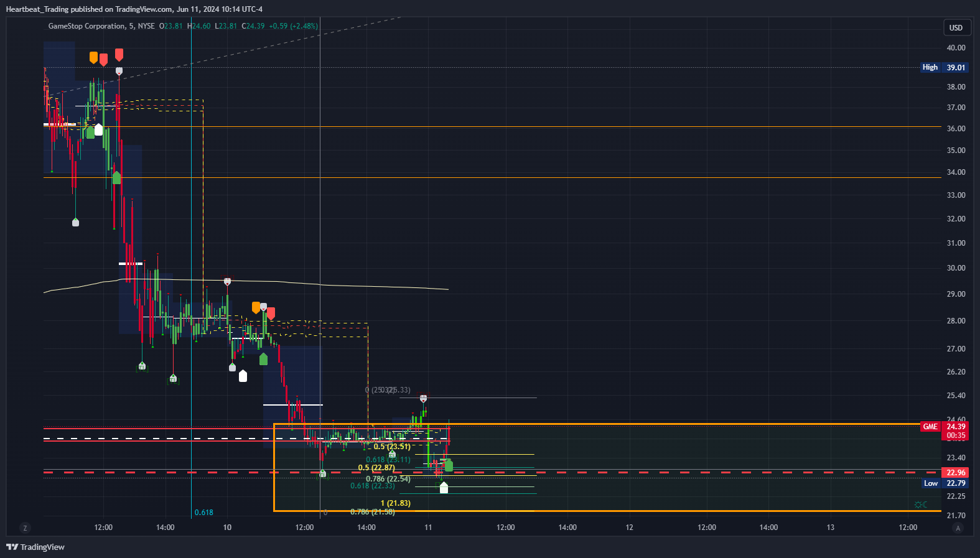The width and height of the screenshot is (980, 558).
Task: Select the 0.618 (22.33) Fibonacci label
Action: tap(373, 486)
